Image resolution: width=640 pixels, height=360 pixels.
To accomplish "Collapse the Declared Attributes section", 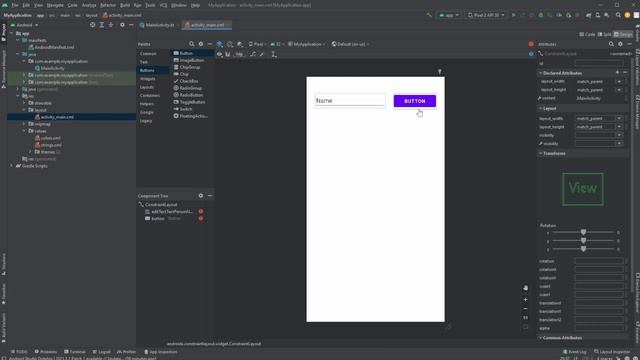I will pyautogui.click(x=540, y=73).
